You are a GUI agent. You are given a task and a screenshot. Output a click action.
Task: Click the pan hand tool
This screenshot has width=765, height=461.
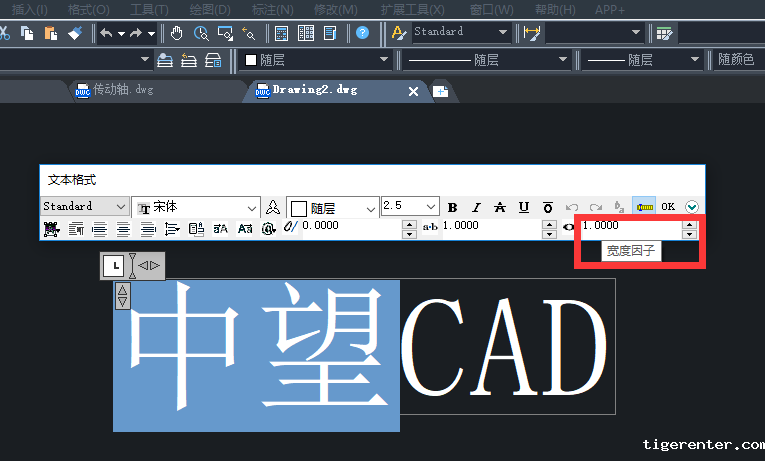point(177,33)
